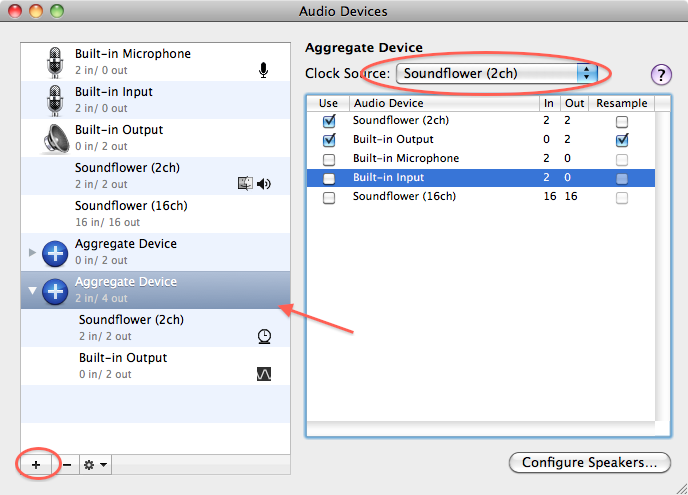The height and width of the screenshot is (495, 688).
Task: Toggle Resample checkbox for Soundflower (16ch)
Action: click(x=622, y=198)
